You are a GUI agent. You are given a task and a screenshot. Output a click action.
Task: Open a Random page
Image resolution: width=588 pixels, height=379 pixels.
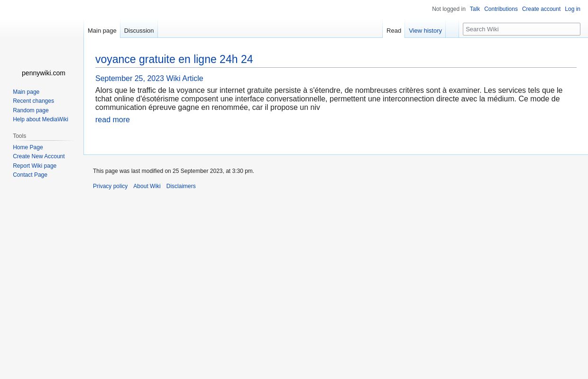(x=31, y=110)
